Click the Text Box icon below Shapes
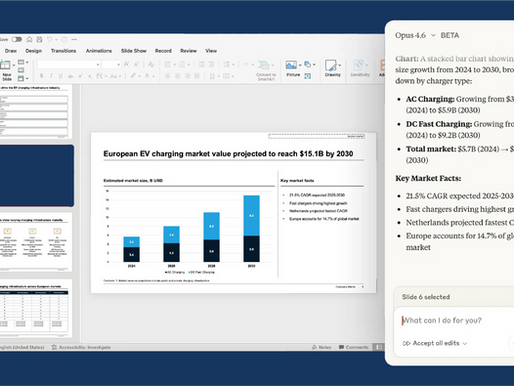 (x=308, y=76)
